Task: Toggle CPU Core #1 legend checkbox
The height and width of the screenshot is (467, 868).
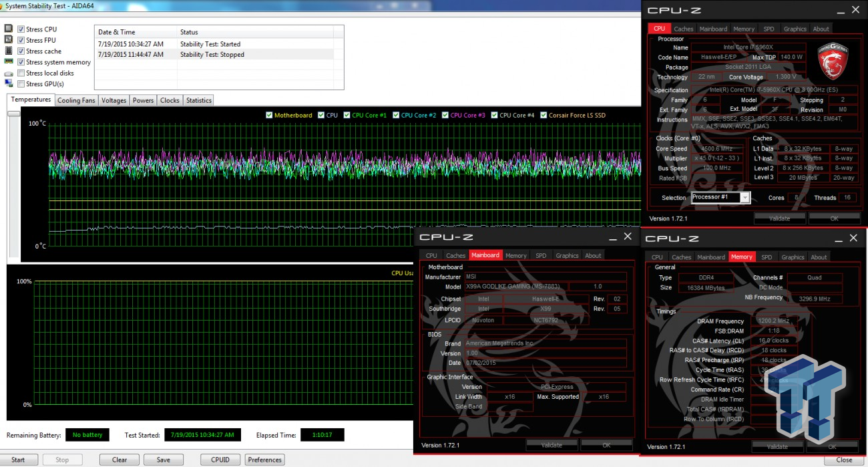Action: (347, 115)
